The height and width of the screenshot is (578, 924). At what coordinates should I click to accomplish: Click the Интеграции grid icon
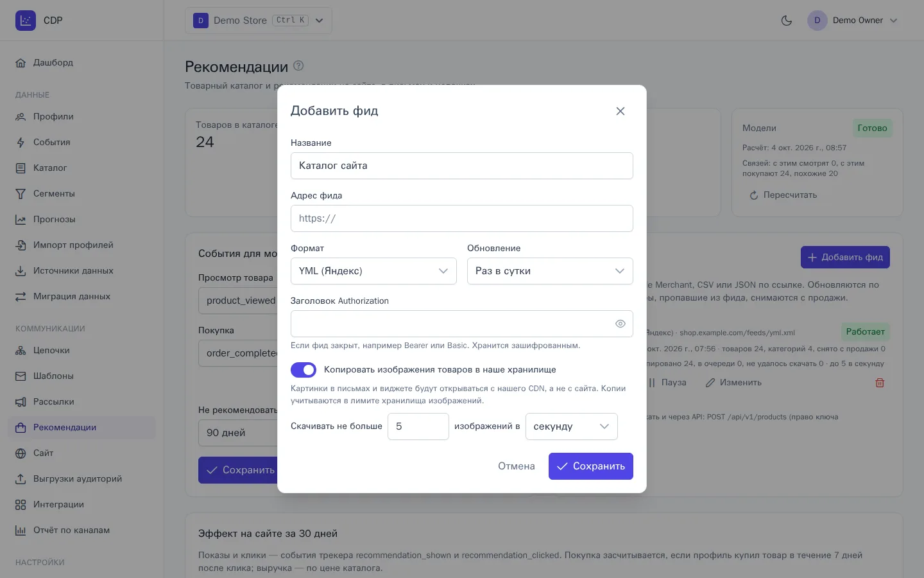pyautogui.click(x=21, y=505)
